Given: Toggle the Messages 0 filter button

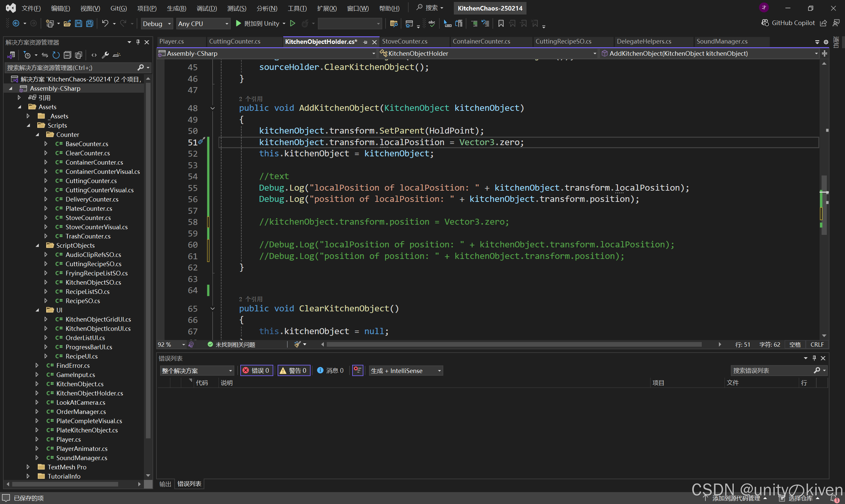Looking at the screenshot, I should coord(330,370).
